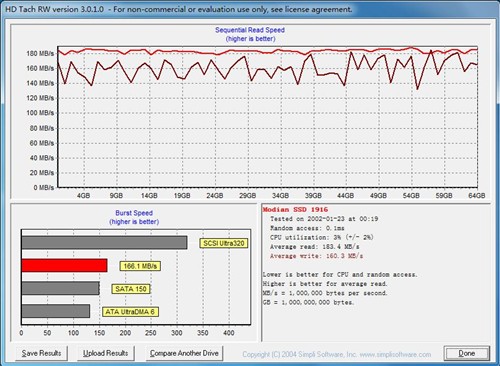Screen dimensions: 500x366
Task: Click the 34GB axis label
Action: tap(280, 196)
